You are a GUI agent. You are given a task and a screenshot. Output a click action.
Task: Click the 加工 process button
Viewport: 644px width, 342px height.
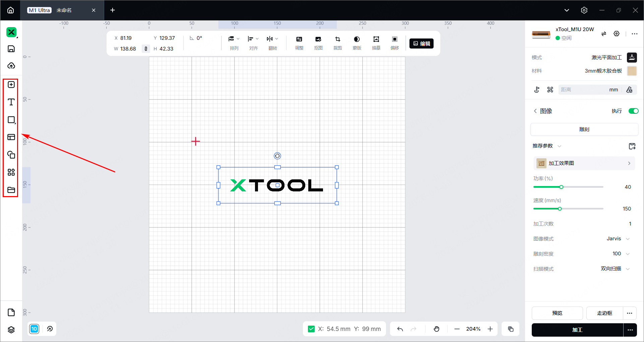pyautogui.click(x=577, y=330)
